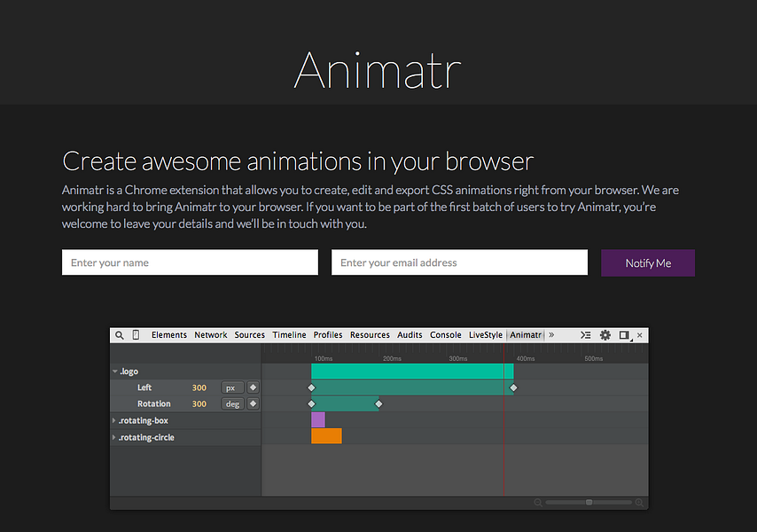Select the Left start keyframe diamond
This screenshot has width=757, height=532.
click(311, 387)
